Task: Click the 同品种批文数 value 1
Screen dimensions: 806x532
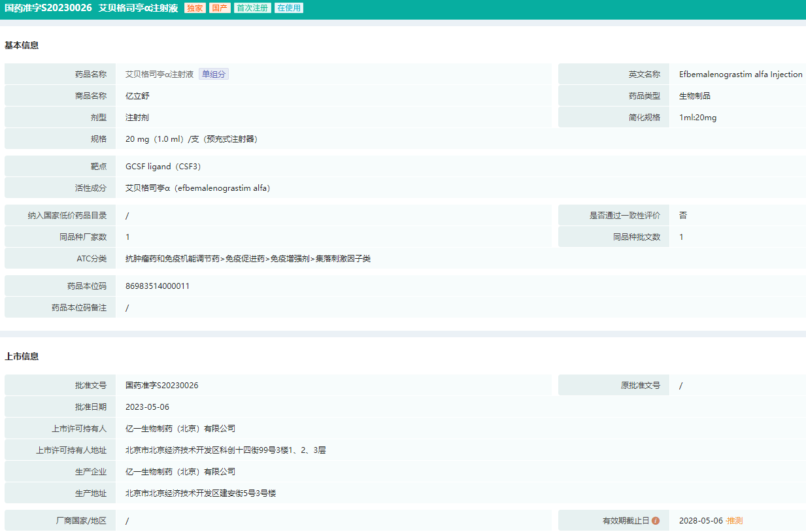Action: (x=681, y=237)
